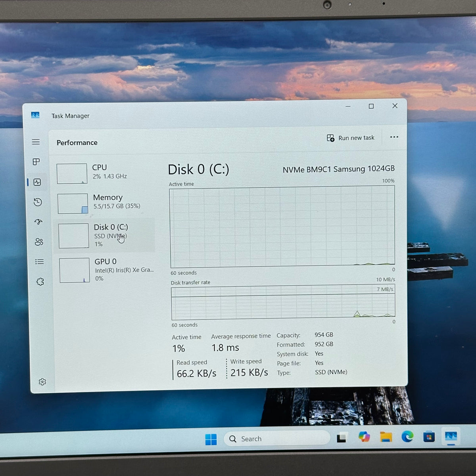Open the Details list icon in sidebar
Screen dimensions: 476x476
pyautogui.click(x=39, y=262)
